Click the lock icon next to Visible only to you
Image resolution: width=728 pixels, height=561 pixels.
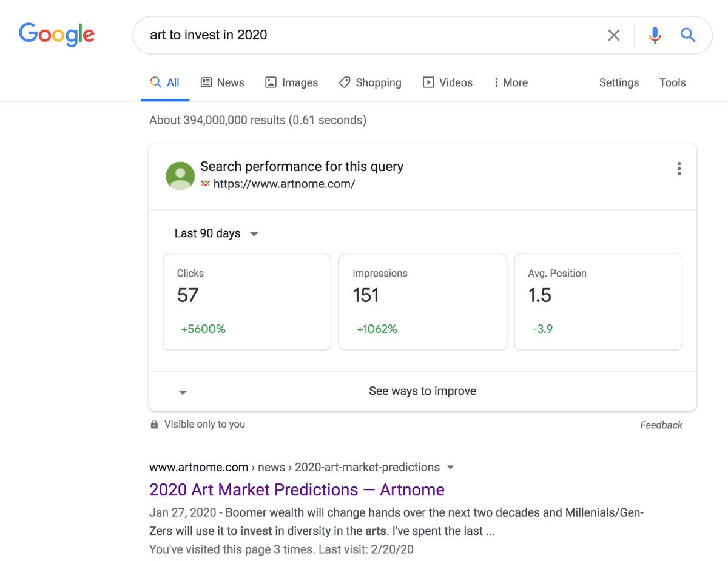[x=154, y=425]
